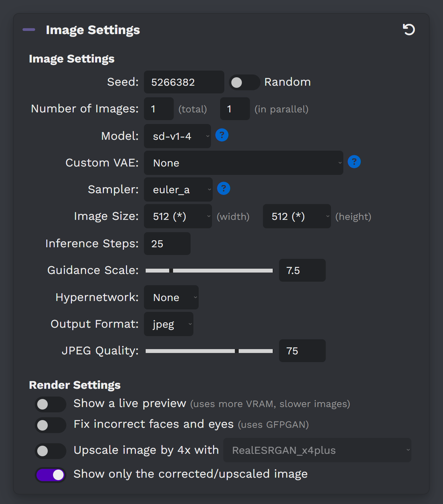Open the Sampler euler_a dropdown
Viewport: 443px width, 504px height.
[178, 190]
